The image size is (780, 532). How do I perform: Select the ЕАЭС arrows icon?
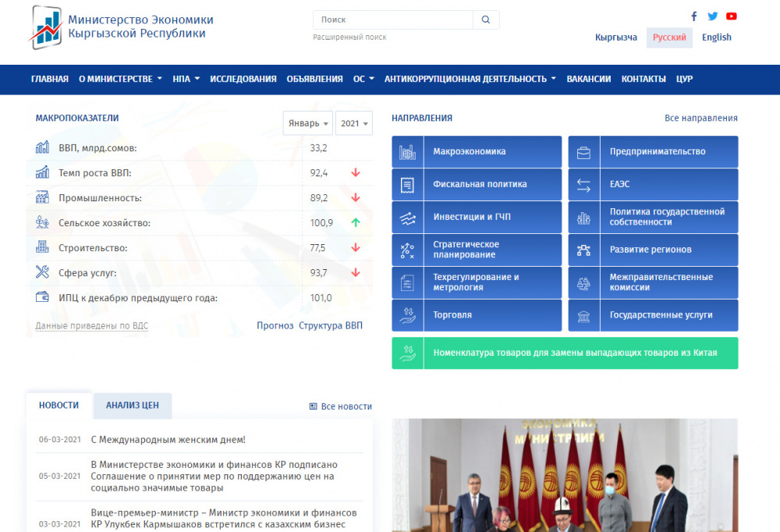click(x=583, y=185)
